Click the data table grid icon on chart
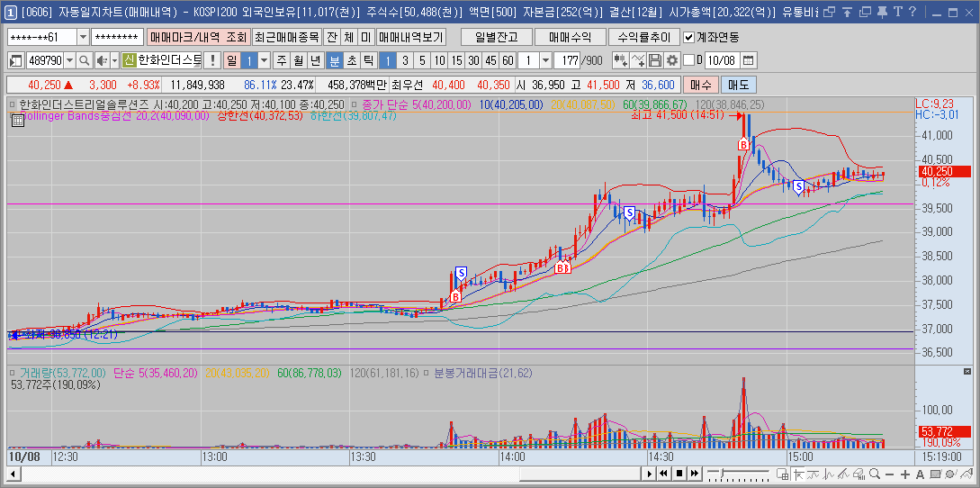Screen dimensions: 980x488 (17, 122)
